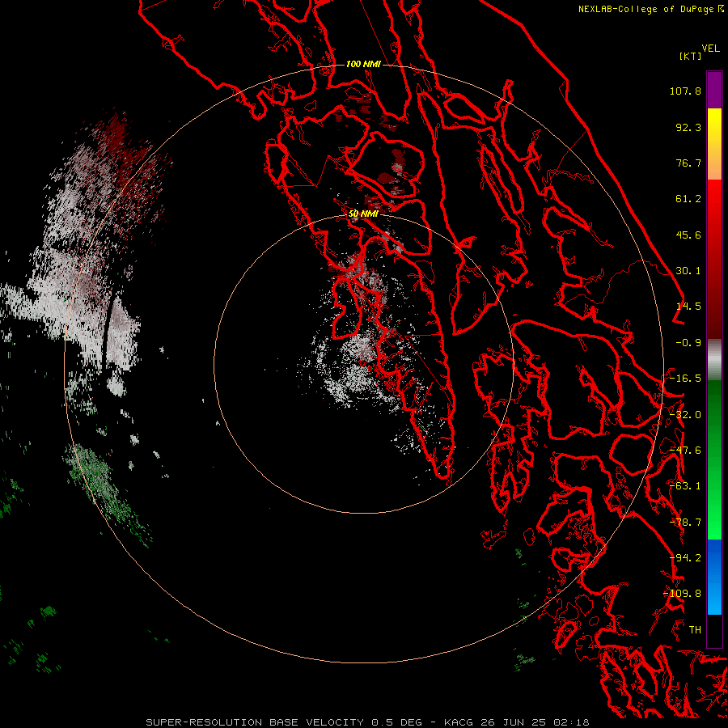The height and width of the screenshot is (728, 728).
Task: Click the -109.8 velocity scale value
Action: tap(682, 594)
